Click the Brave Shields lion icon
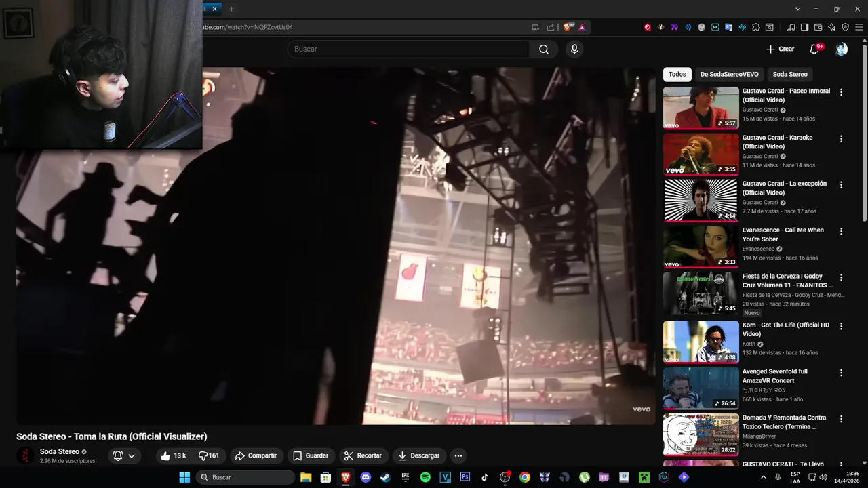 click(568, 27)
